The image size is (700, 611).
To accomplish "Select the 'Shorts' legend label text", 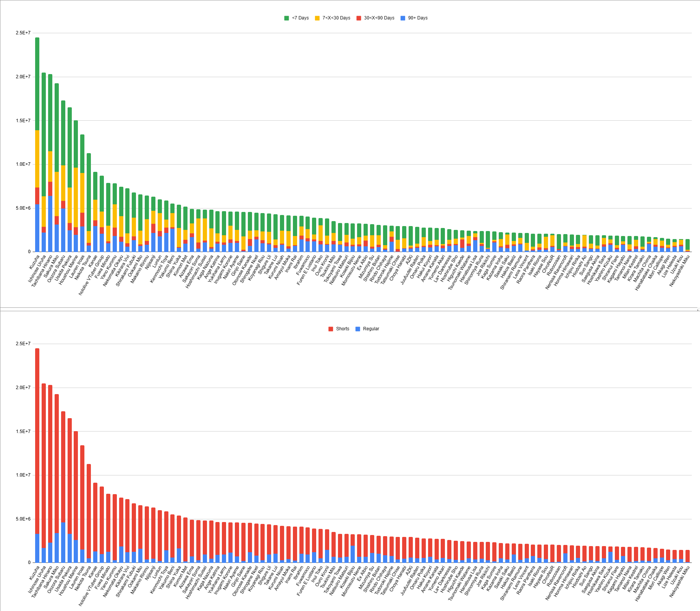I will [x=343, y=329].
